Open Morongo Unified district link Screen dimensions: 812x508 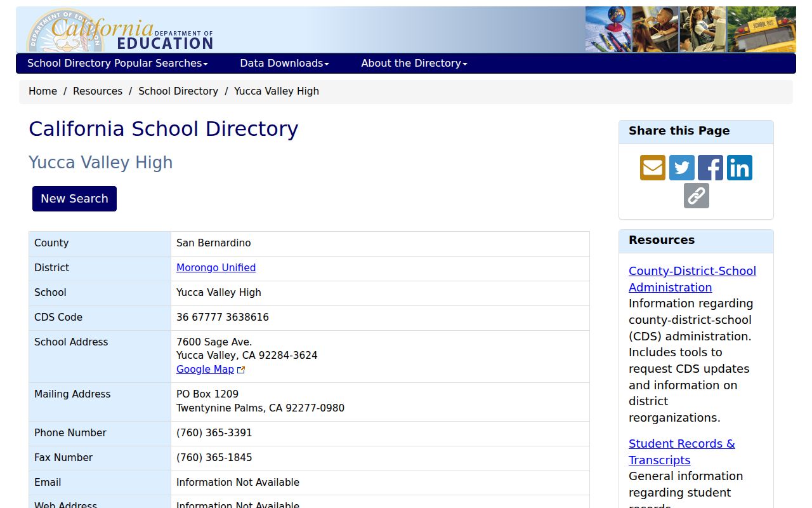(216, 267)
